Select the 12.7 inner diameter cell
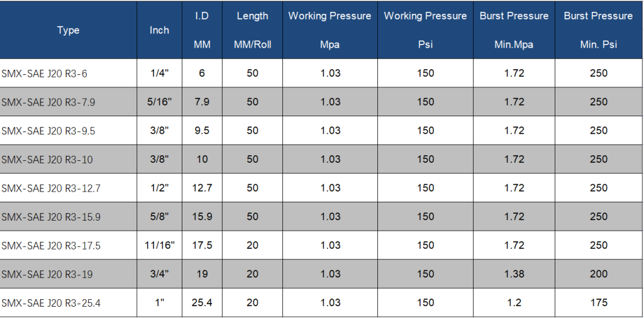 (x=202, y=188)
